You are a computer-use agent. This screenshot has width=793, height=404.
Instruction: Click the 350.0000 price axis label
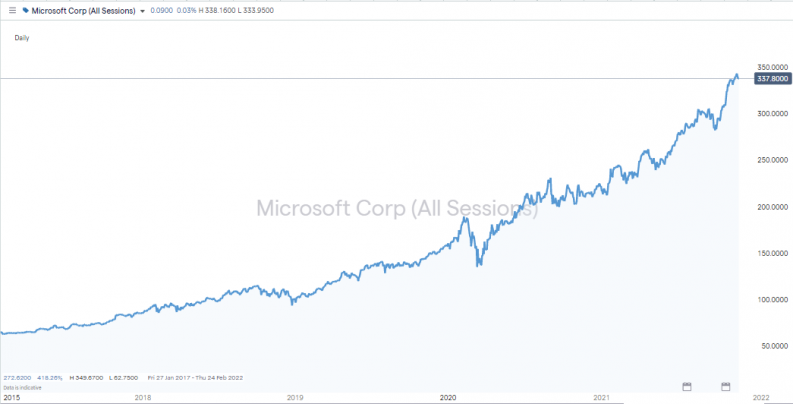pos(772,67)
